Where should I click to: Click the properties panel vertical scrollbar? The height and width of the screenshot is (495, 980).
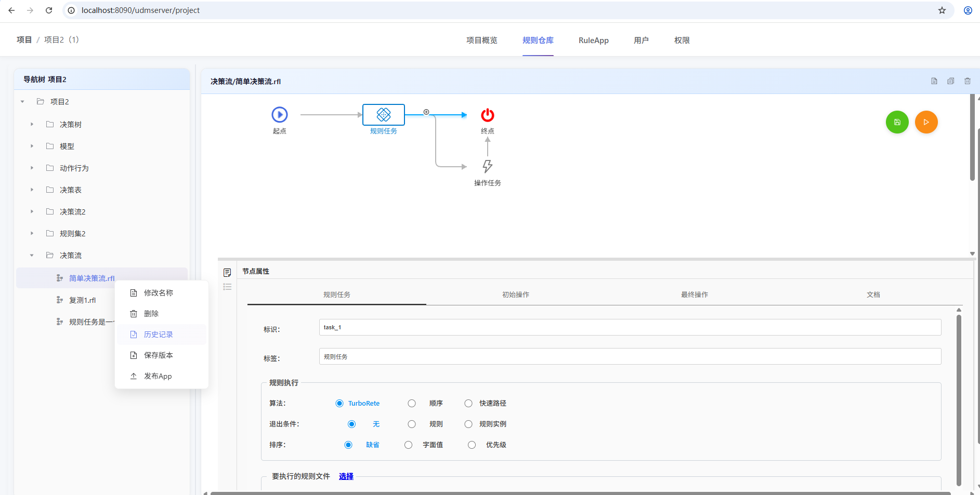[959, 400]
